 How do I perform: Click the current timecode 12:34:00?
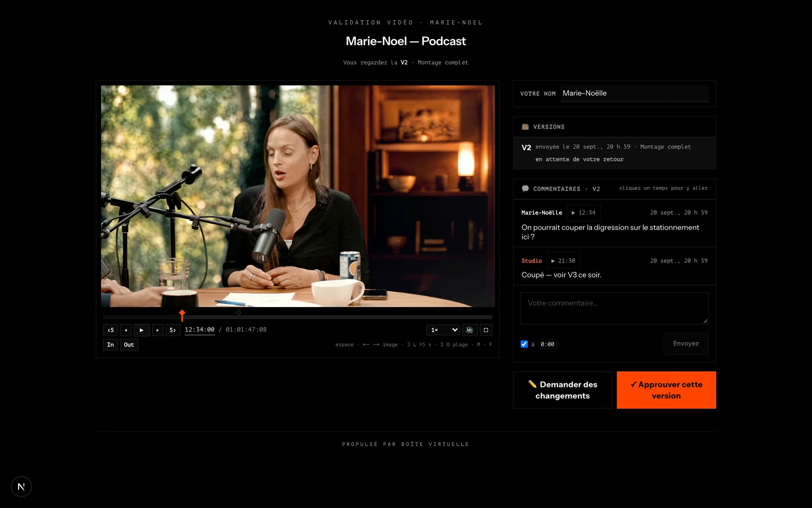tap(199, 330)
